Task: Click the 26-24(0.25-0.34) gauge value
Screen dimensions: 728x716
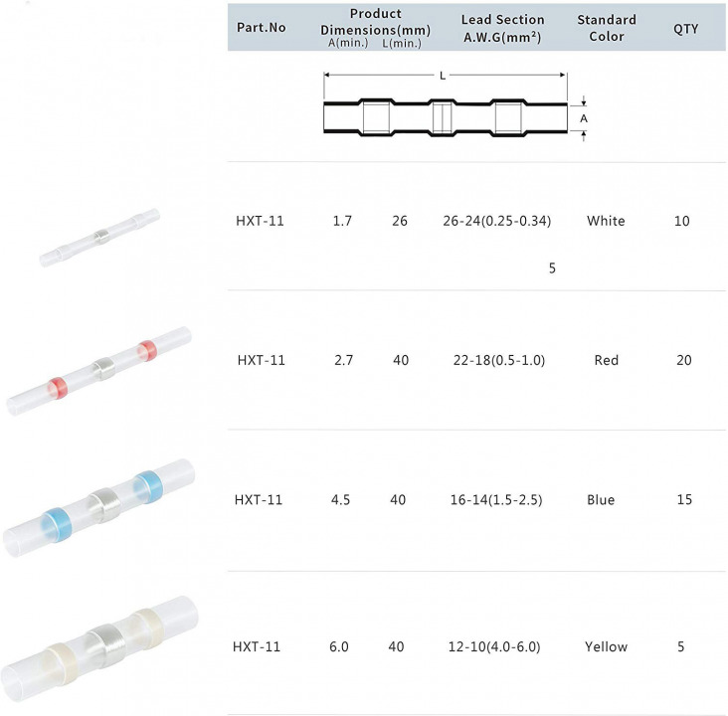Action: pos(497,221)
